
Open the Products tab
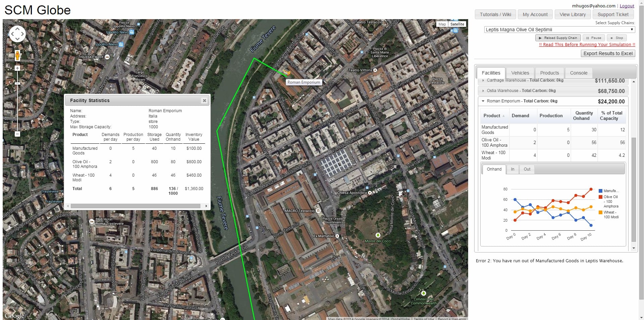(549, 73)
